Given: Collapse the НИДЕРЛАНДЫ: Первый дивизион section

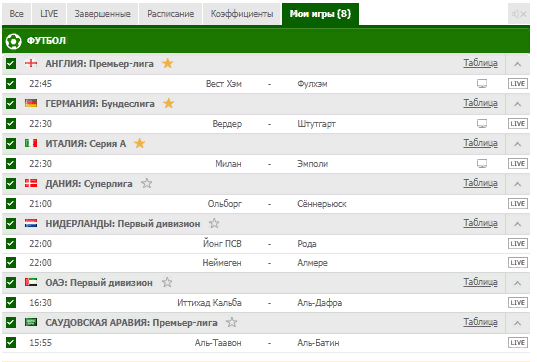Looking at the screenshot, I should coord(517,224).
